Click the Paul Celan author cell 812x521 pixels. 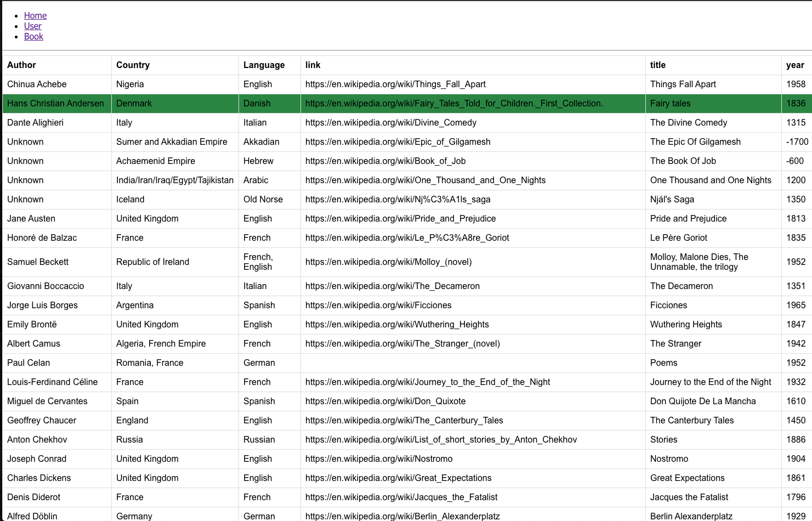tap(57, 363)
